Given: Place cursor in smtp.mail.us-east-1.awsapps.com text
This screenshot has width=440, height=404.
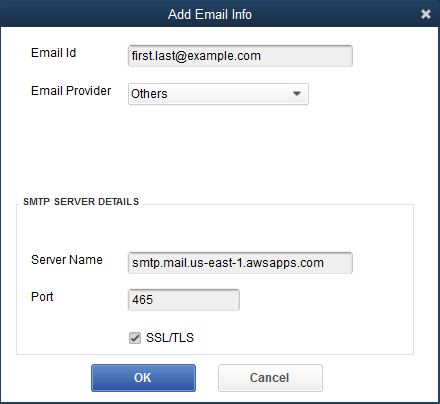Looking at the screenshot, I should (228, 263).
